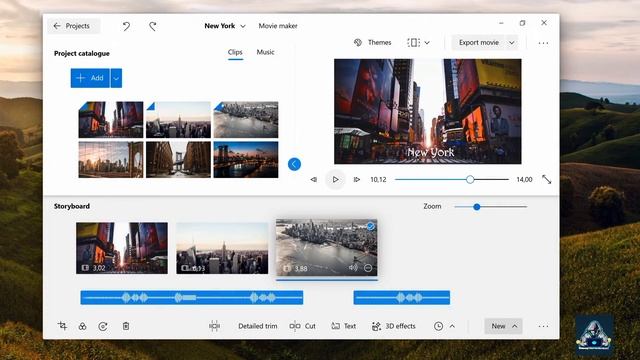Open the Themes option
Viewport: 640px width, 360px height.
click(372, 42)
